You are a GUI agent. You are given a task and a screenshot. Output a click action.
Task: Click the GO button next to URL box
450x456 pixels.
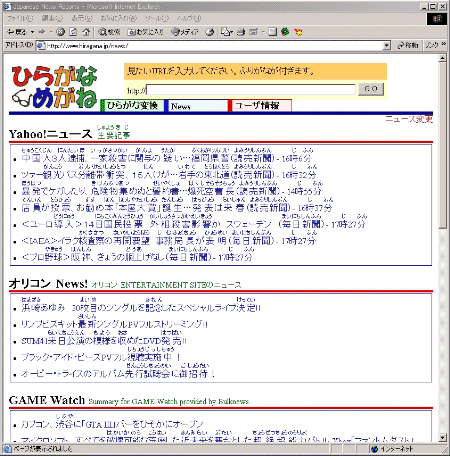(x=371, y=89)
